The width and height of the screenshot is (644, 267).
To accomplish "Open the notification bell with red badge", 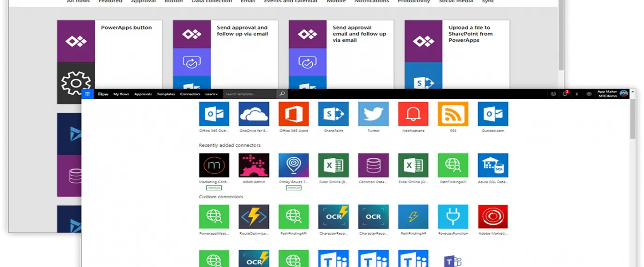I will click(565, 94).
